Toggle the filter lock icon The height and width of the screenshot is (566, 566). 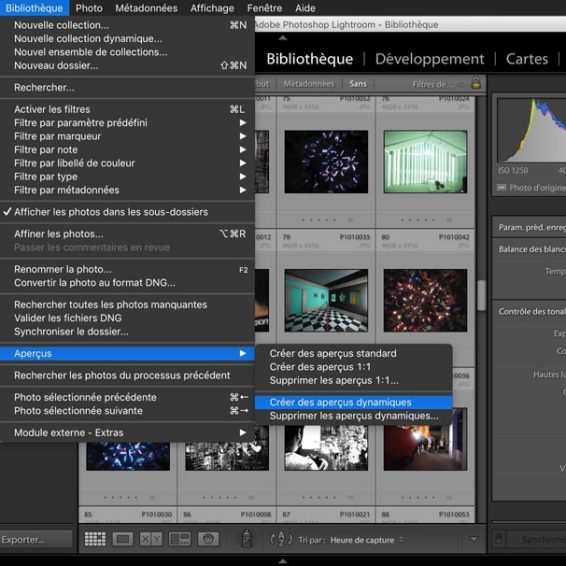click(x=476, y=83)
